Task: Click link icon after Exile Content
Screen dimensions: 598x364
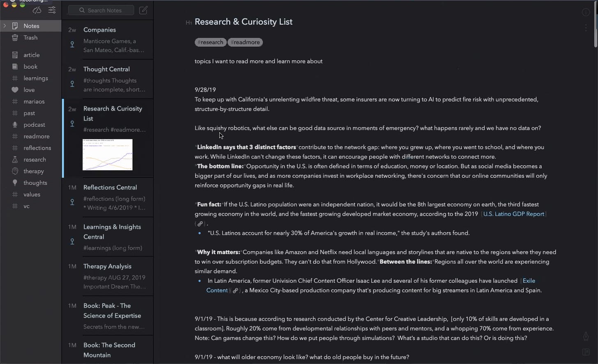Action: (235, 291)
